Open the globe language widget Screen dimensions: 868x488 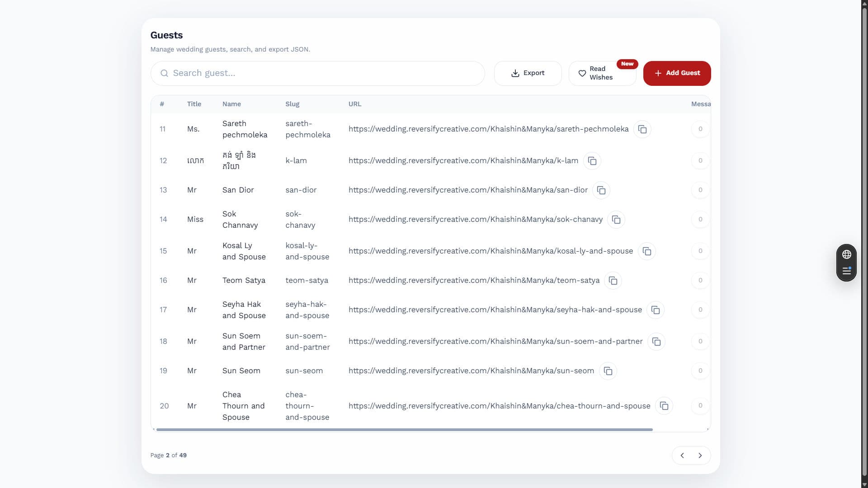point(847,254)
